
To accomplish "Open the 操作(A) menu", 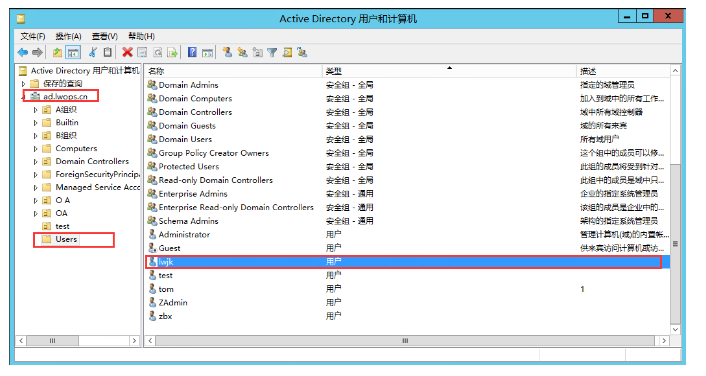I will point(68,36).
